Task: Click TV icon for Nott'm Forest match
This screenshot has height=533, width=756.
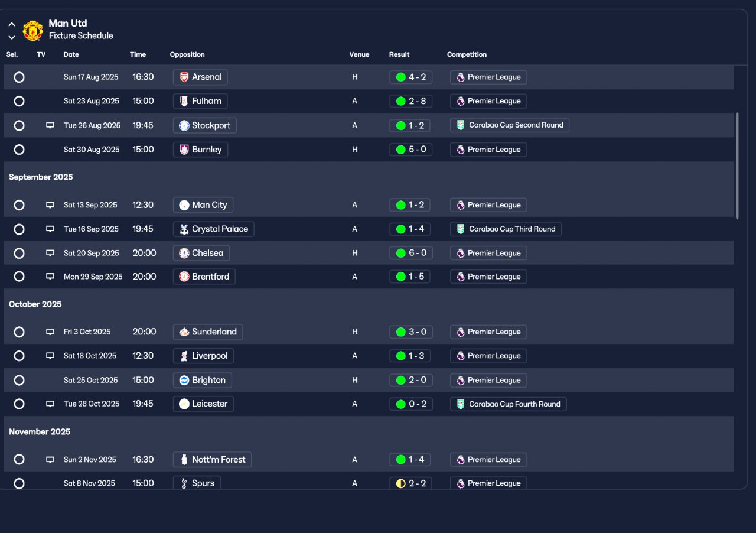Action: tap(50, 459)
